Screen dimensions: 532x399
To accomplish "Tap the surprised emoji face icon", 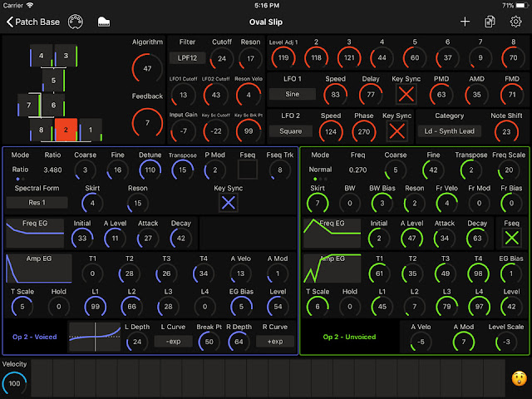I will 519,379.
